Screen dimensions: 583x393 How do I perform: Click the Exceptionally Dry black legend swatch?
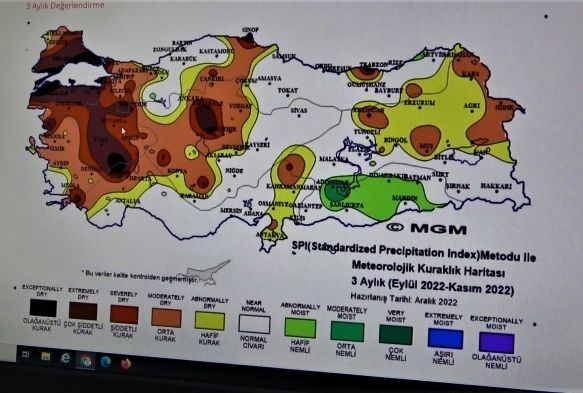[x=44, y=308]
